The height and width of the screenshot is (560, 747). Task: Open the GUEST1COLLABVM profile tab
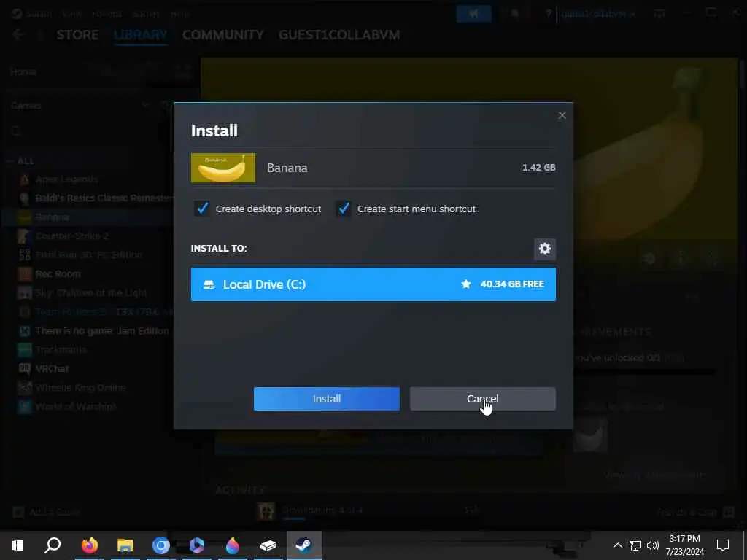339,35
